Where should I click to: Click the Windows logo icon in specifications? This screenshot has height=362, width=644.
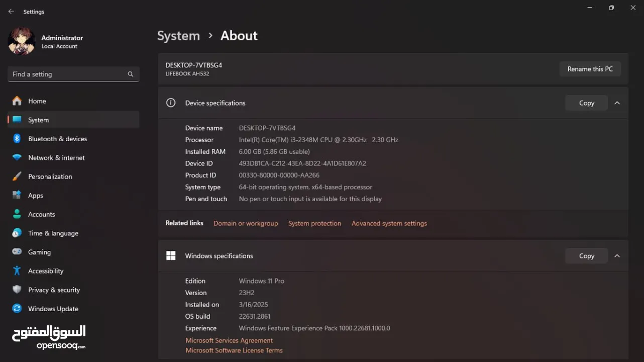(171, 255)
